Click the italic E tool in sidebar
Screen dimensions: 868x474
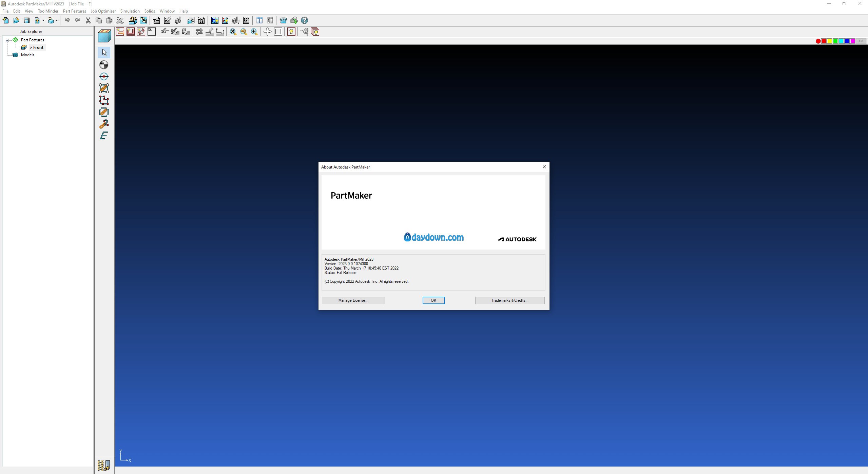[x=104, y=136]
